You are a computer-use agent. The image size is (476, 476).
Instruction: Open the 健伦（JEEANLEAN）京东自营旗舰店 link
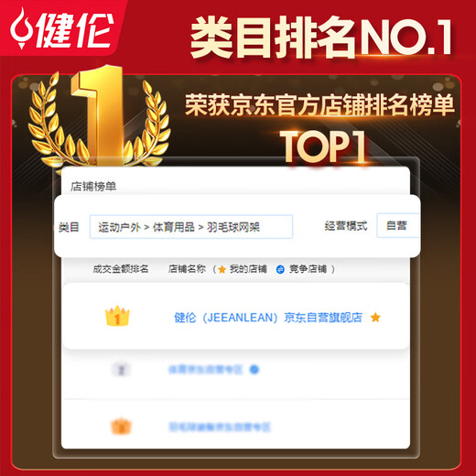268,318
